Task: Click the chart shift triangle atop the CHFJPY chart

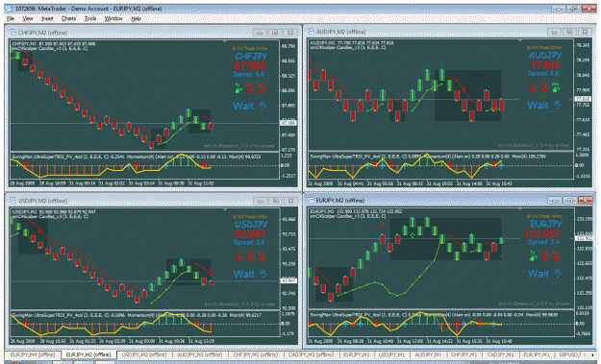Action: coord(226,40)
